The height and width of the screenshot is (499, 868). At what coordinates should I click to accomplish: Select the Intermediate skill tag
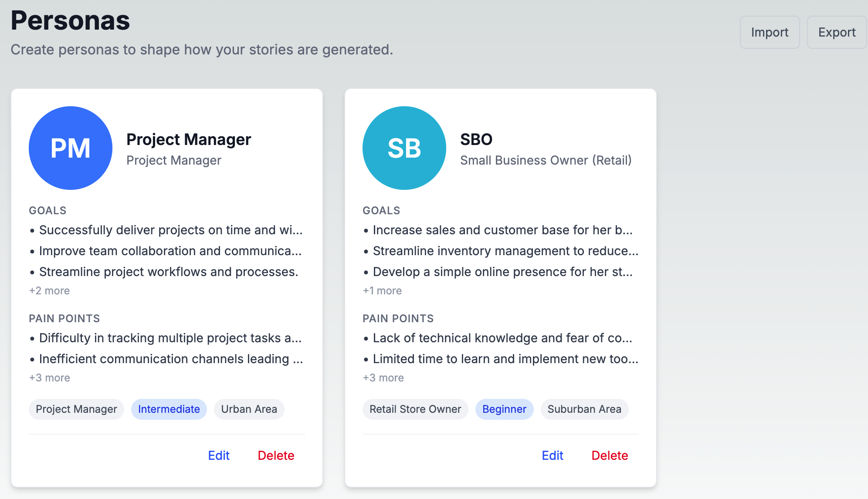[x=169, y=409]
